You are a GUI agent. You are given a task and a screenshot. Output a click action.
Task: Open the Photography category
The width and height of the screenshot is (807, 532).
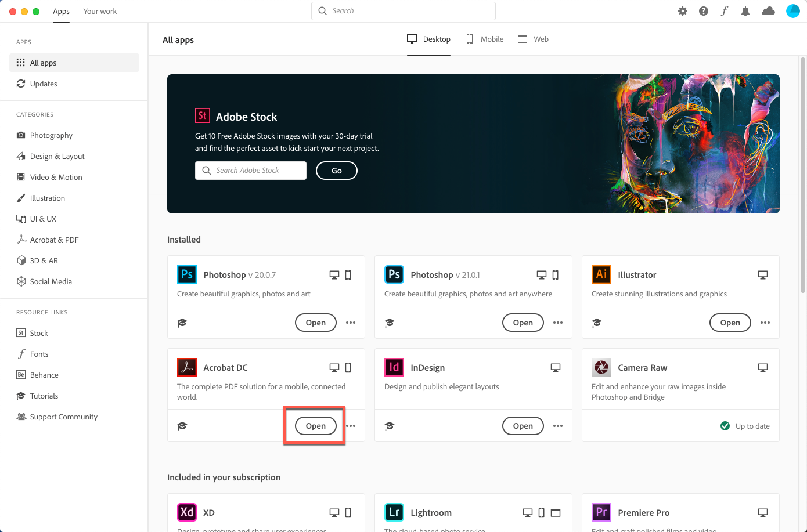click(x=74, y=135)
